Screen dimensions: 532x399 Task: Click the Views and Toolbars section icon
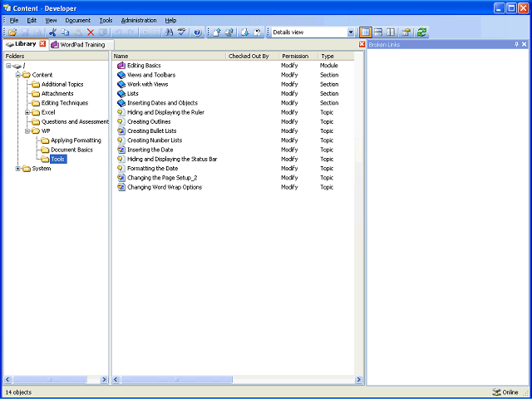click(121, 75)
